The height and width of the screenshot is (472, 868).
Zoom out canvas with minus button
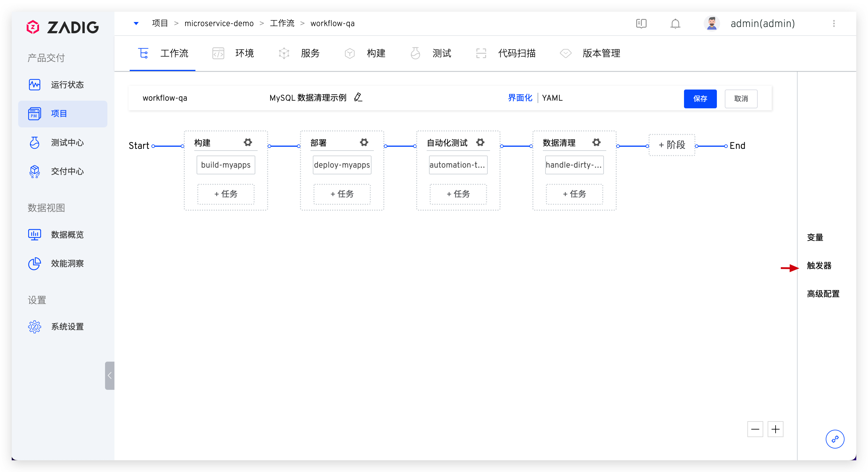pos(755,429)
